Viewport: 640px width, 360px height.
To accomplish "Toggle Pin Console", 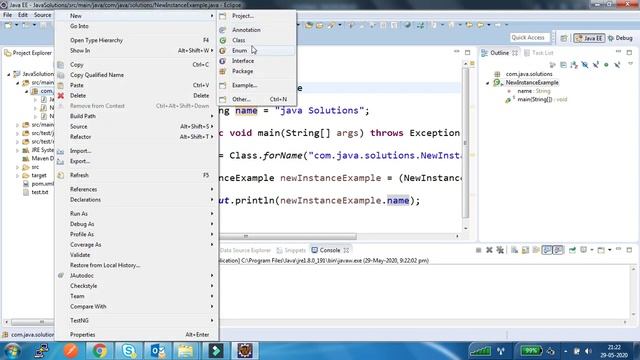I will point(572,250).
